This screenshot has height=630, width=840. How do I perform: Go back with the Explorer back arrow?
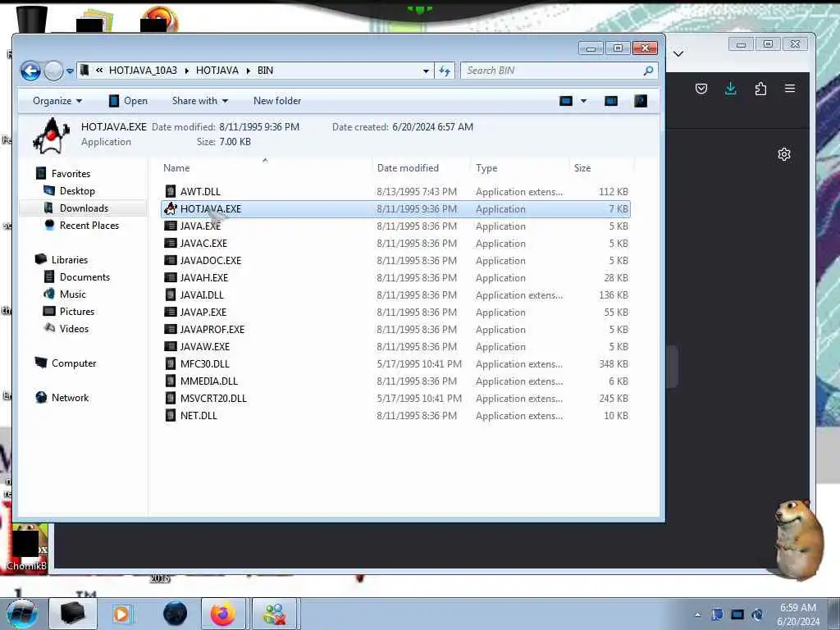30,71
